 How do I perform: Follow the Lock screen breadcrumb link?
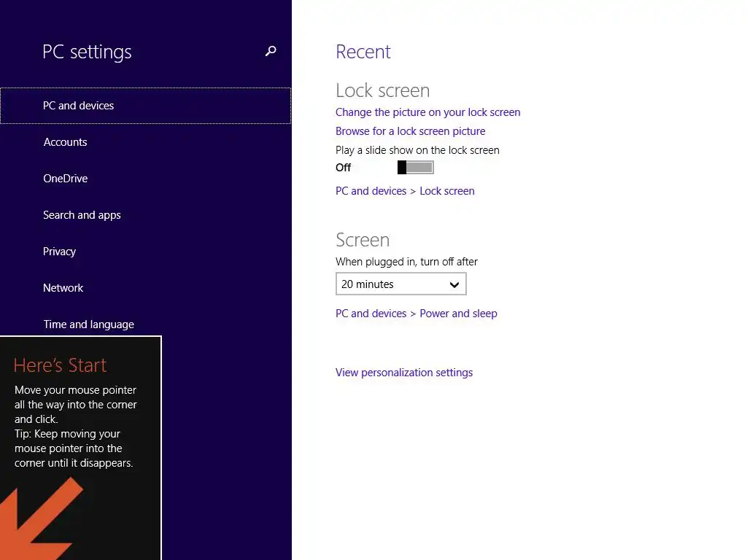pyautogui.click(x=447, y=191)
